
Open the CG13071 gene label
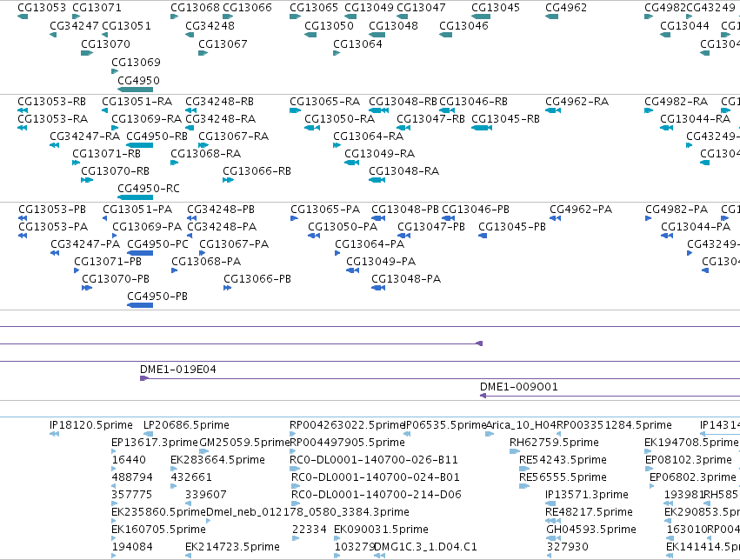coord(97,8)
